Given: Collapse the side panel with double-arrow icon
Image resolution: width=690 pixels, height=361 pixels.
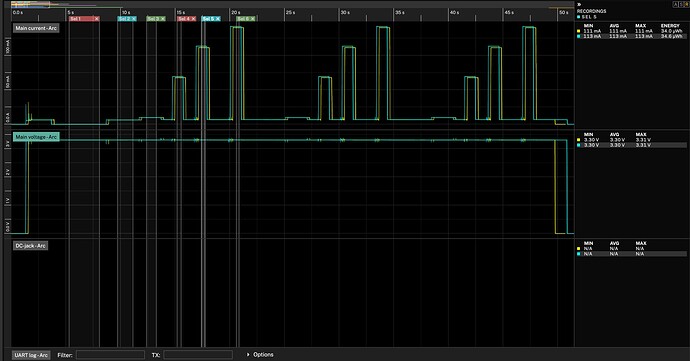Looking at the screenshot, I should (580, 4).
